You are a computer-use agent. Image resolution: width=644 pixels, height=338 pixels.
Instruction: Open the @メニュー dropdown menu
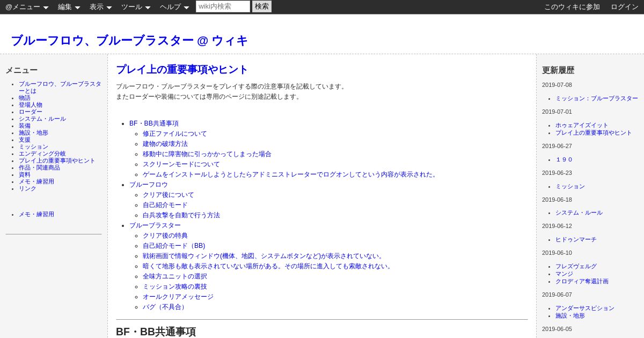[27, 7]
